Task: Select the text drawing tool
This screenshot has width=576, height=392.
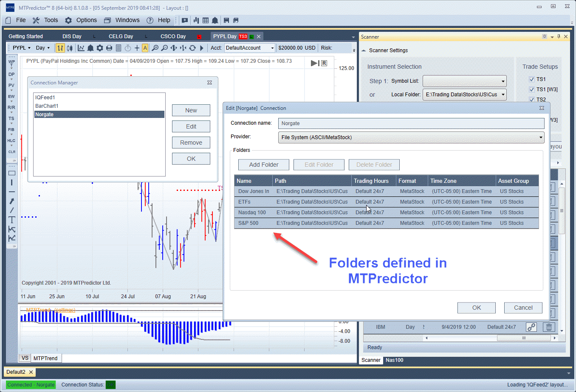Action: coord(12,220)
